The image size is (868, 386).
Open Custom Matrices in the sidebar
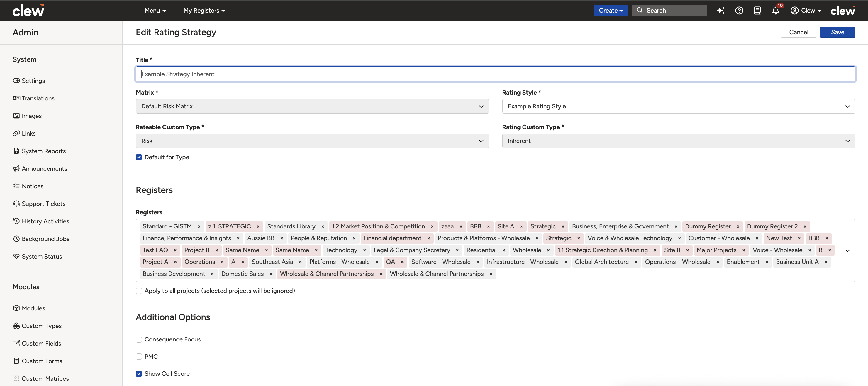41,379
